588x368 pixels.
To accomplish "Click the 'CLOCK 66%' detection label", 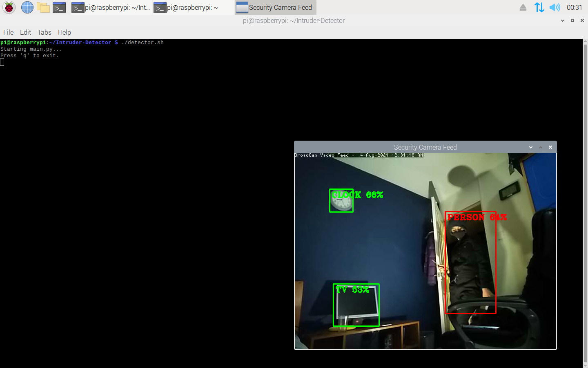I will tap(357, 195).
